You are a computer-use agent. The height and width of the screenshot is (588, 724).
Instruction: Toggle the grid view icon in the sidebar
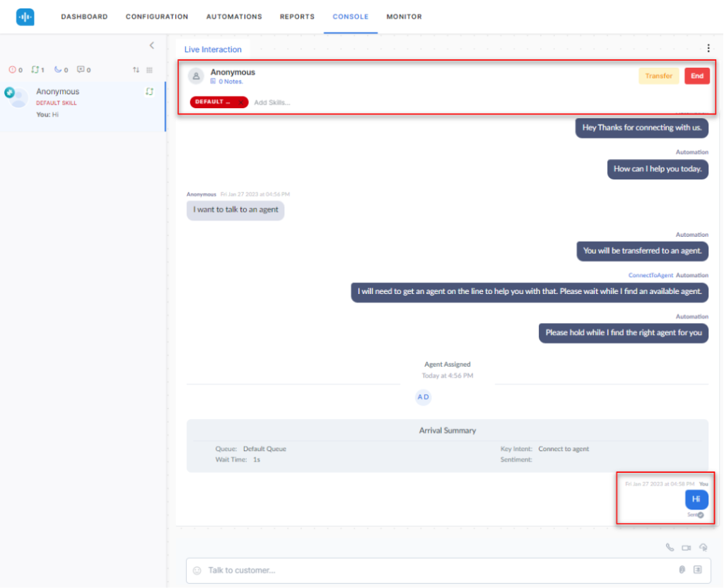(149, 70)
